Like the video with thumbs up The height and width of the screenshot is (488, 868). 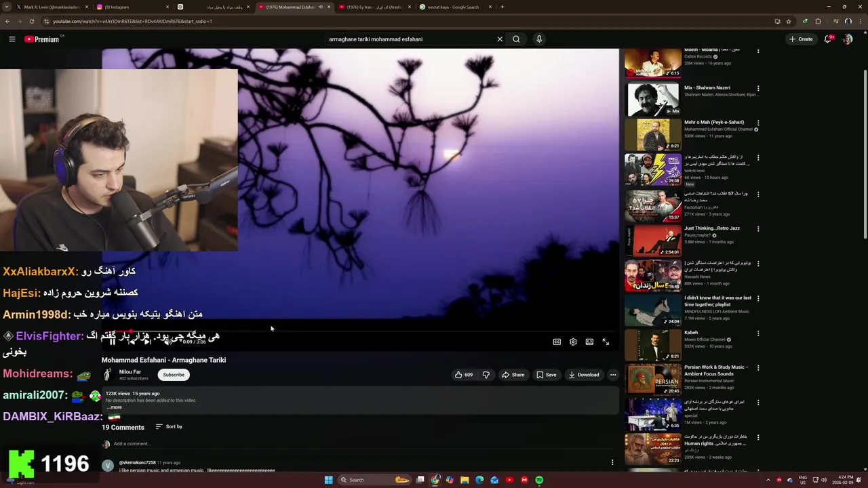465,375
